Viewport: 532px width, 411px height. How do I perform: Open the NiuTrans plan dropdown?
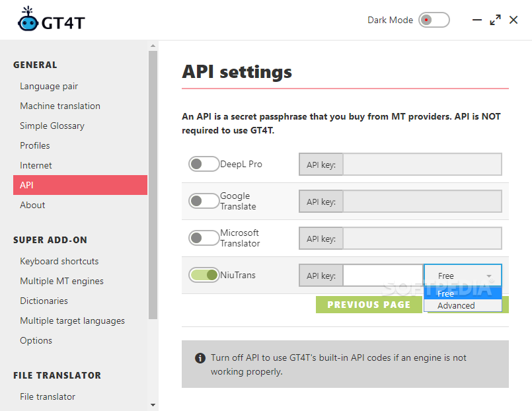[x=463, y=276]
